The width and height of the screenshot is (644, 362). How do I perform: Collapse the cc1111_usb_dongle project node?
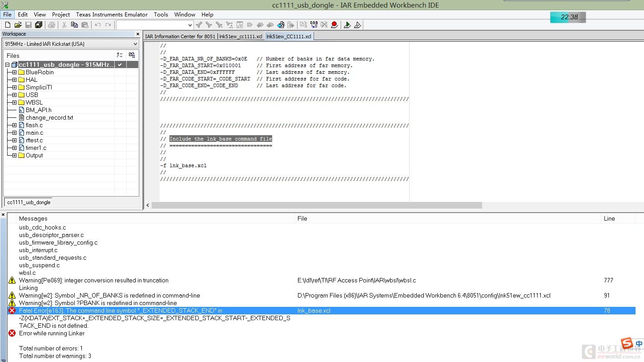tap(7, 64)
